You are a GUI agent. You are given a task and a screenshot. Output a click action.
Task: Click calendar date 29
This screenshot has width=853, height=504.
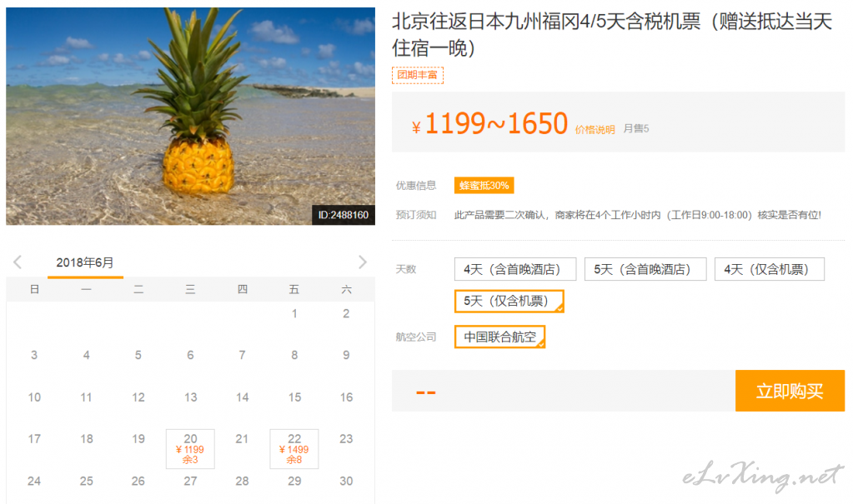coord(294,482)
